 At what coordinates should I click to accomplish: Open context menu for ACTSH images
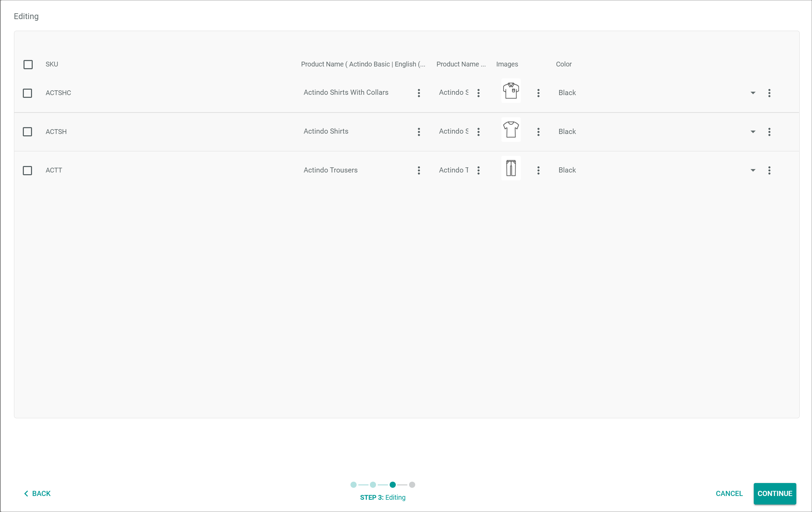click(538, 132)
